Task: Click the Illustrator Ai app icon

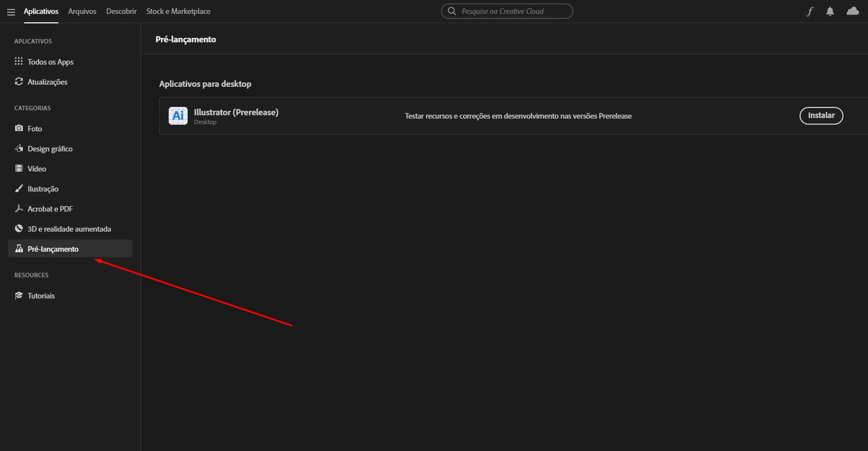Action: (178, 116)
